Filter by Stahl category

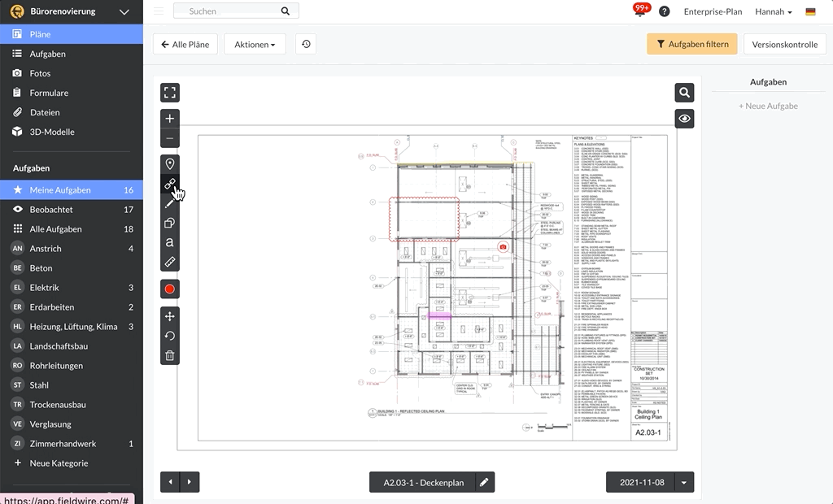[x=72, y=385]
